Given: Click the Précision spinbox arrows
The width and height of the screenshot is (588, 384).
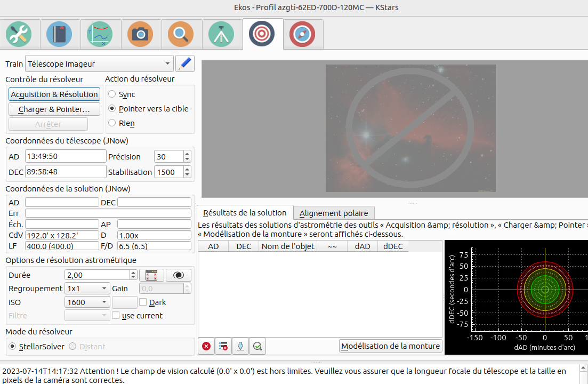Looking at the screenshot, I should [187, 156].
